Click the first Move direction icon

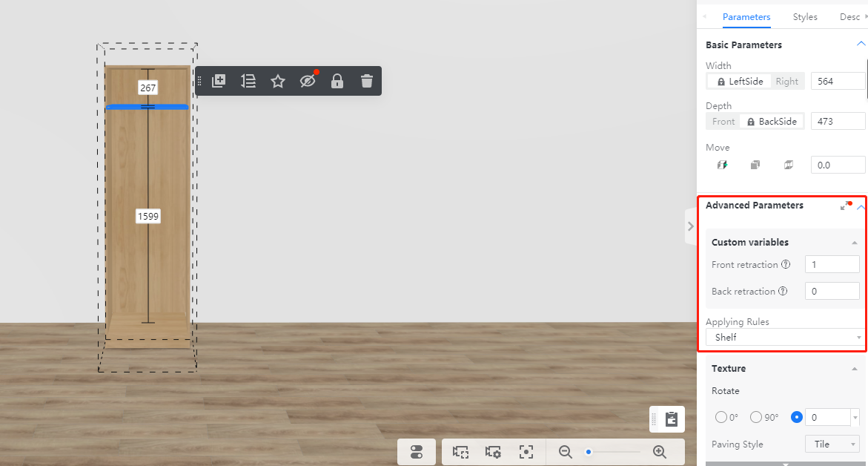click(x=723, y=165)
